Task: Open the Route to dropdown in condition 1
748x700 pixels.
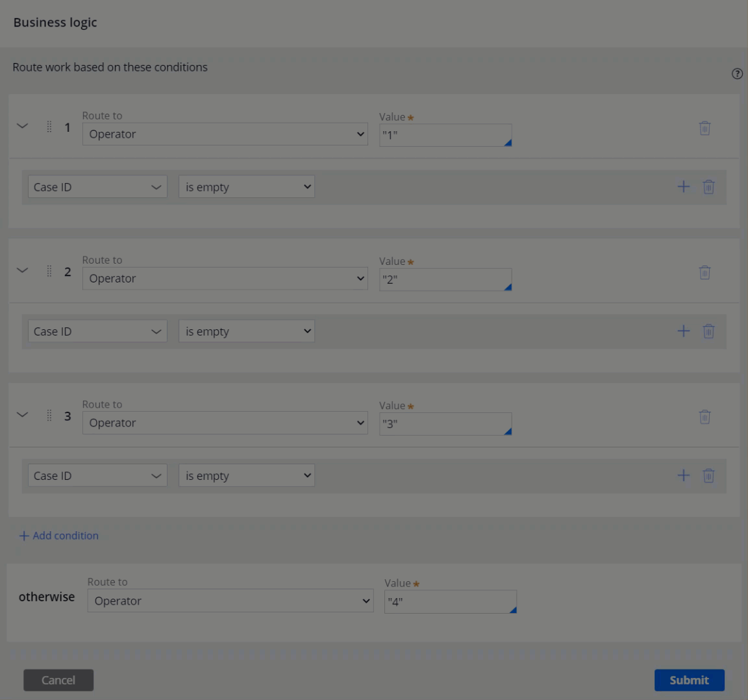Action: tap(225, 134)
